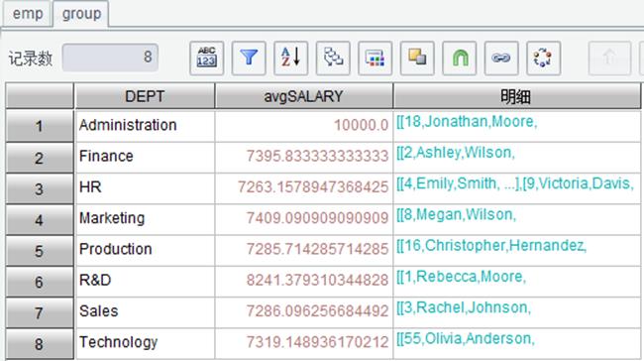
Task: Click the overlapping yellow squares icon
Action: [417, 58]
